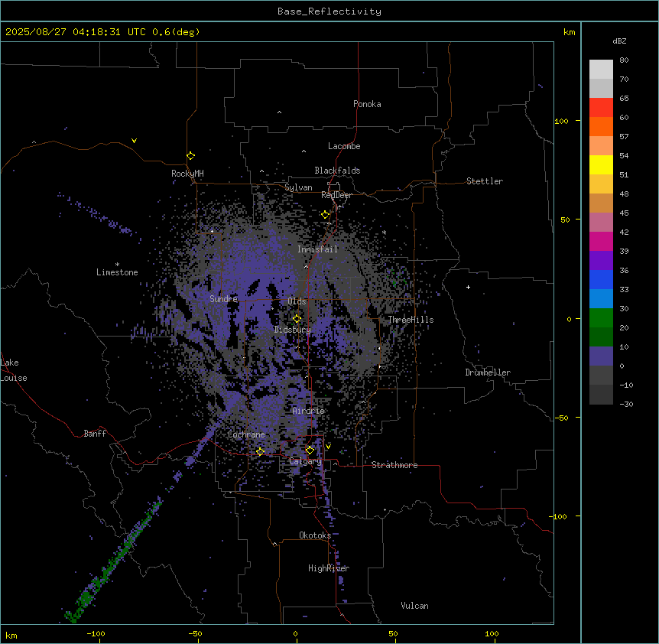Click the RockyMH map label
This screenshot has height=644, width=659.
pos(187,173)
